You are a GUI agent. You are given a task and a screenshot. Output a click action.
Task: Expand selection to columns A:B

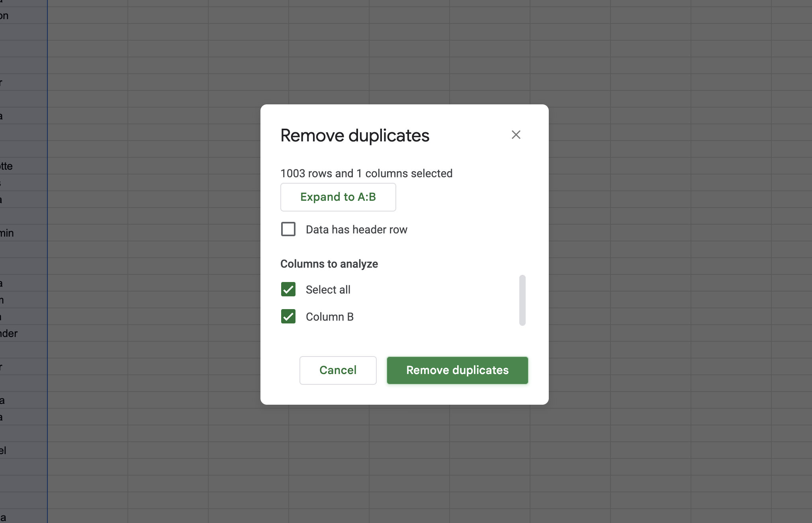338,197
